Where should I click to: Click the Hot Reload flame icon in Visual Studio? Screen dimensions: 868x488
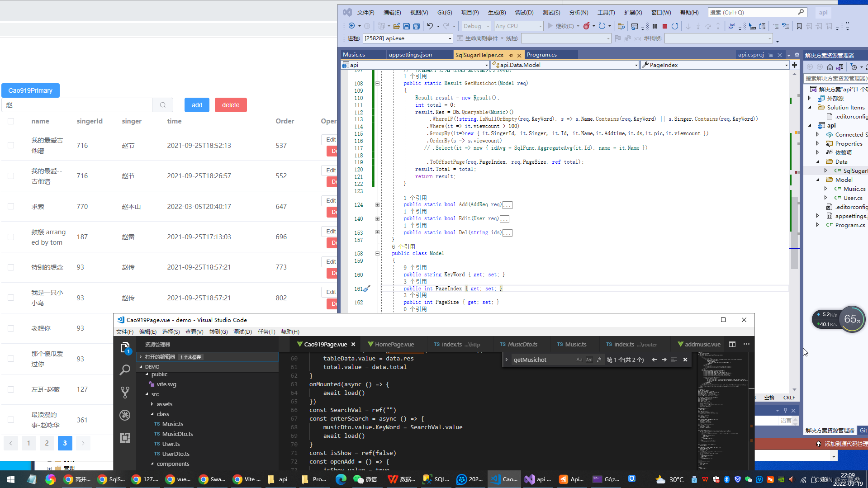pos(586,26)
